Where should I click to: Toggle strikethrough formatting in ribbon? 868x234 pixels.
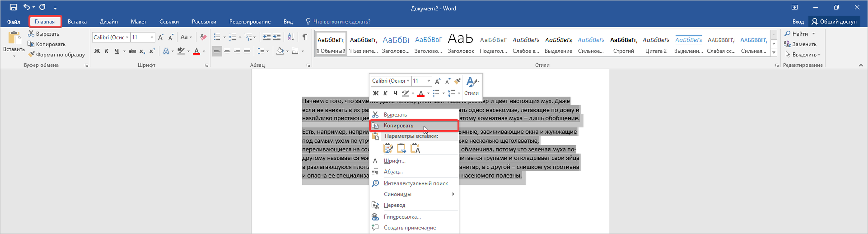click(x=132, y=51)
